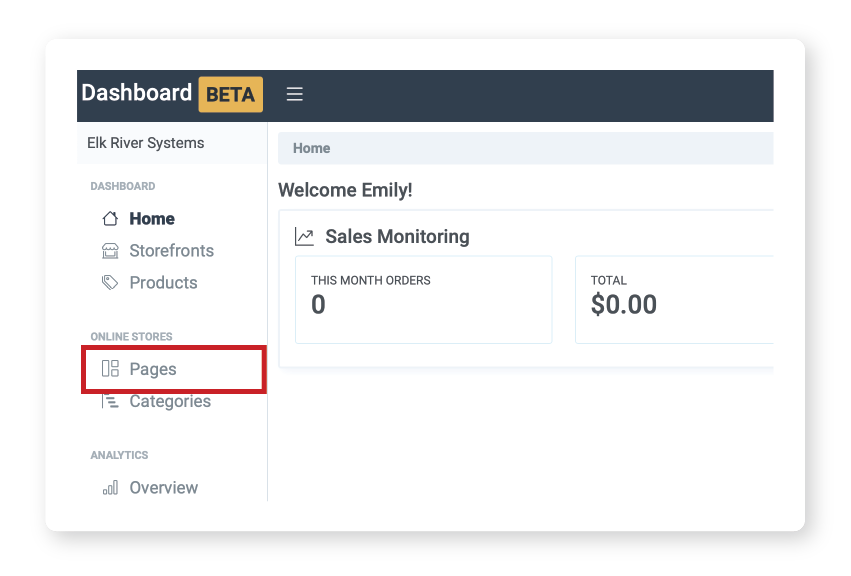Click the Home breadcrumb link

click(311, 148)
